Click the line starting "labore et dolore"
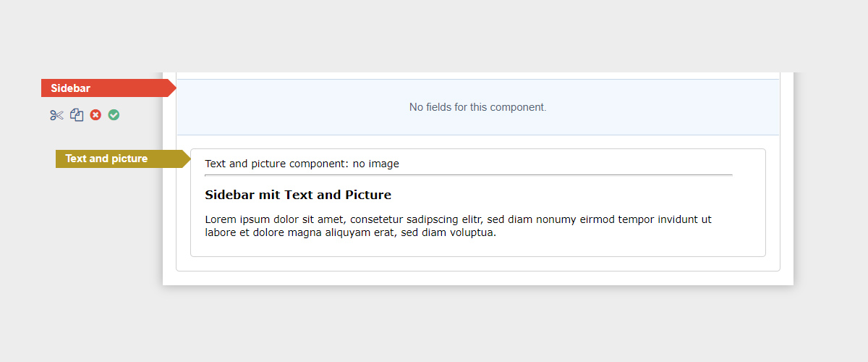 click(350, 232)
